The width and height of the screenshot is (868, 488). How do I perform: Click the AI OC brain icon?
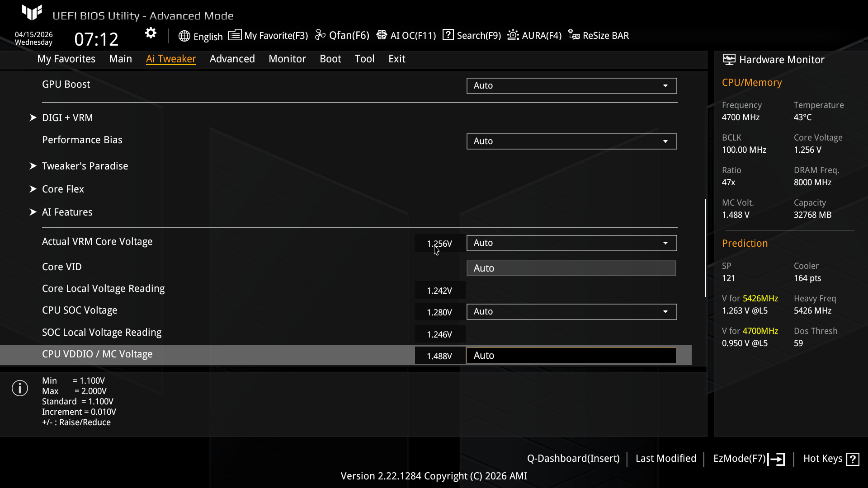(382, 35)
